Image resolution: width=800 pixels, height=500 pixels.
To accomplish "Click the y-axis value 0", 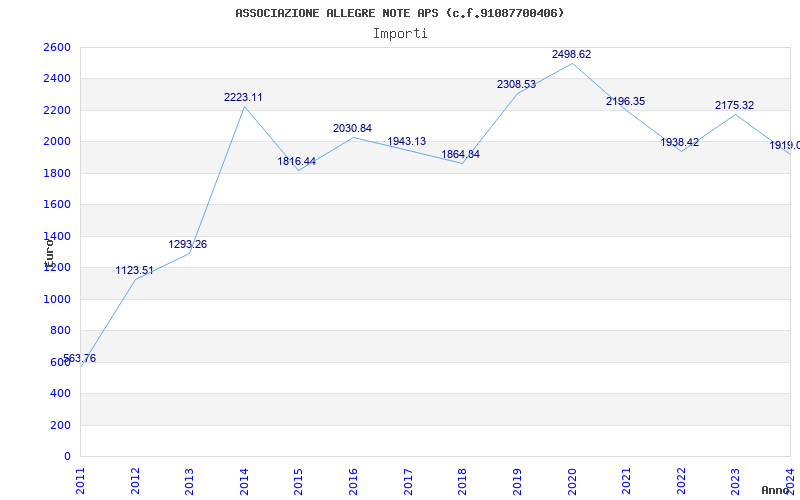I will point(67,457).
